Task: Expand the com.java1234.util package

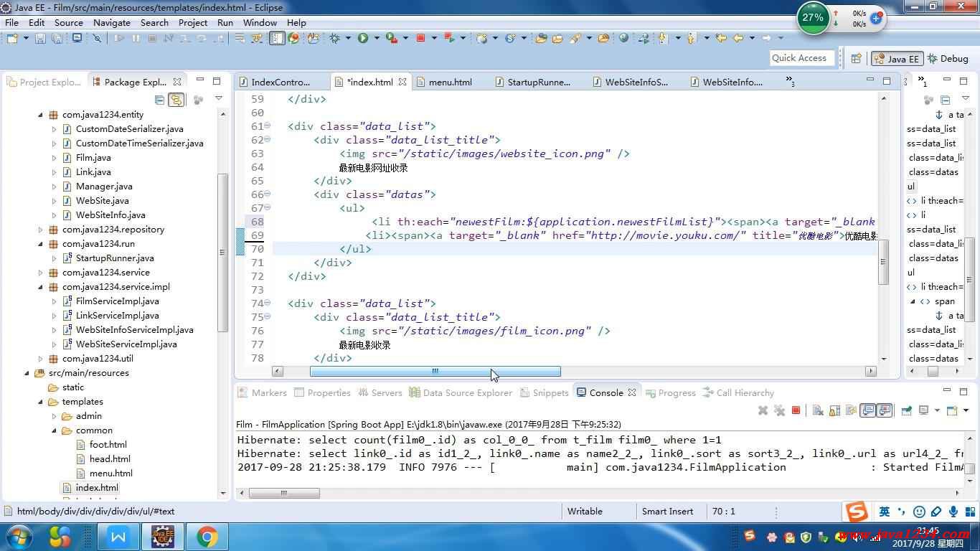Action: click(41, 359)
